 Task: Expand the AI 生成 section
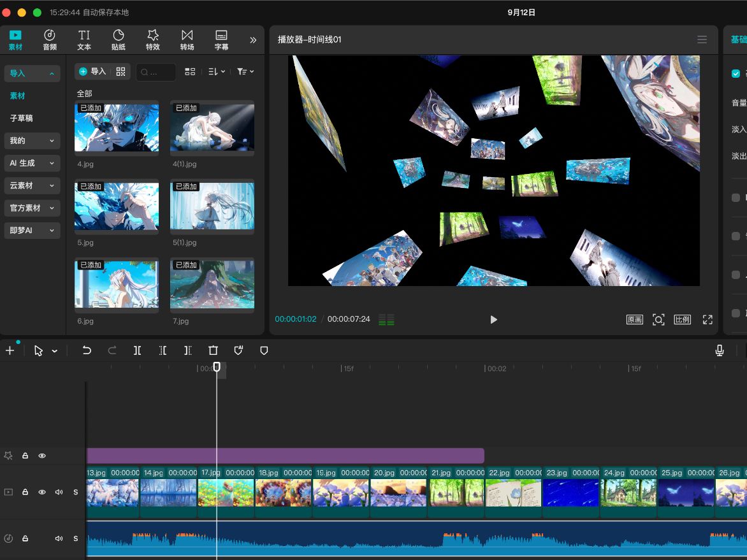(x=32, y=163)
